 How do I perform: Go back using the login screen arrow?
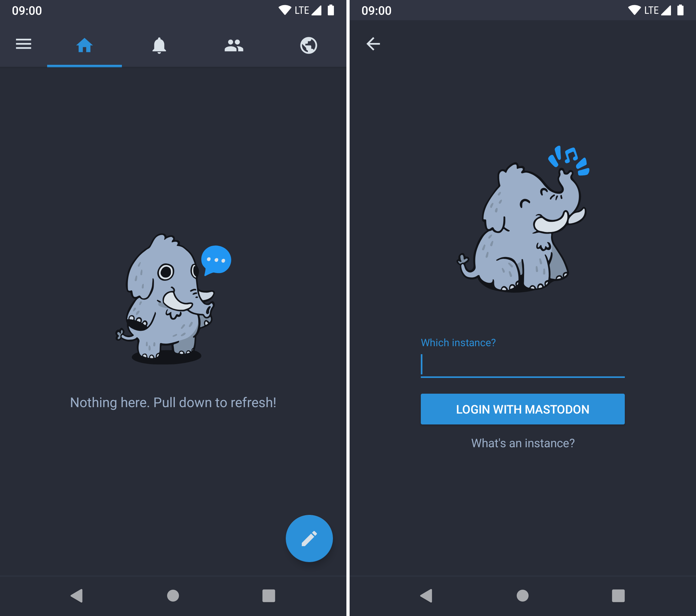coord(373,44)
